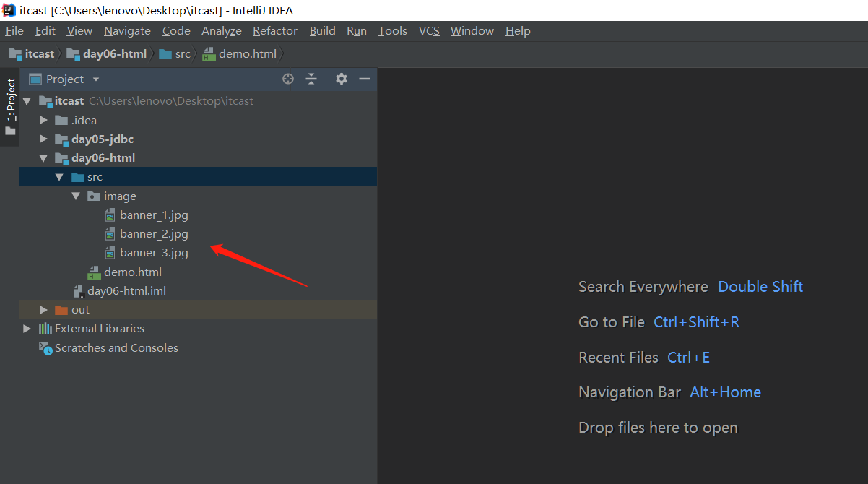
Task: Select the day06-html module
Action: point(198,157)
